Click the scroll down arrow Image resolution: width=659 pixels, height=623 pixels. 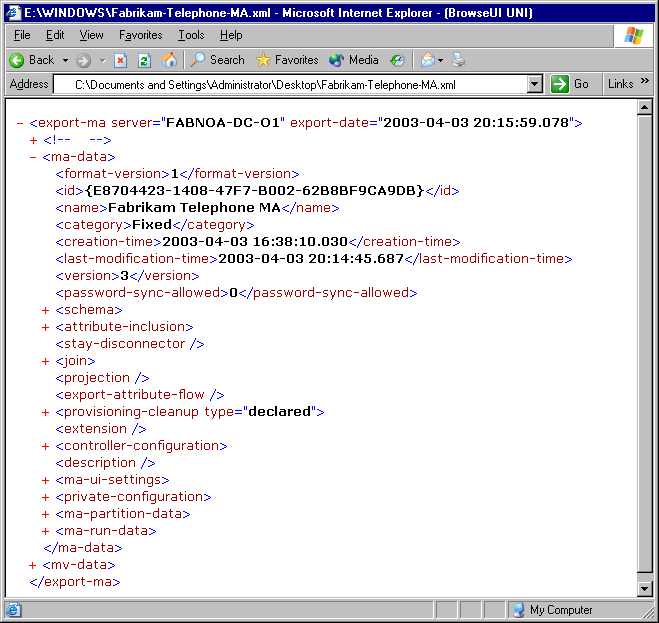click(x=644, y=589)
